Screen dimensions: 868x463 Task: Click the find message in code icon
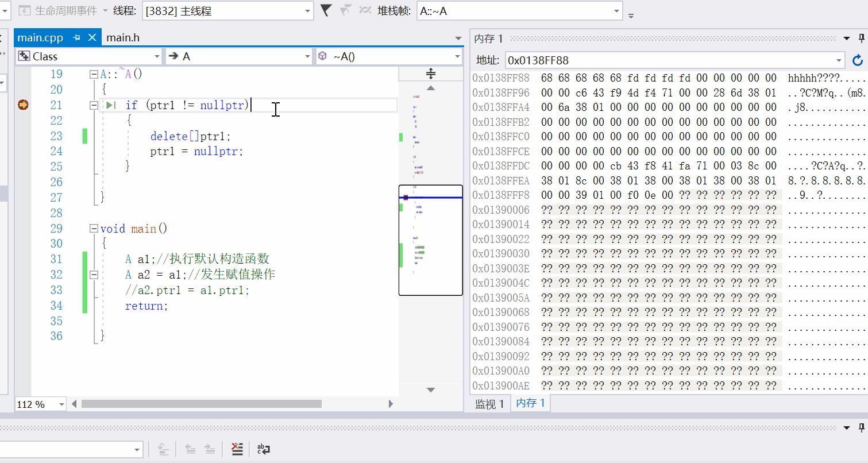163,449
